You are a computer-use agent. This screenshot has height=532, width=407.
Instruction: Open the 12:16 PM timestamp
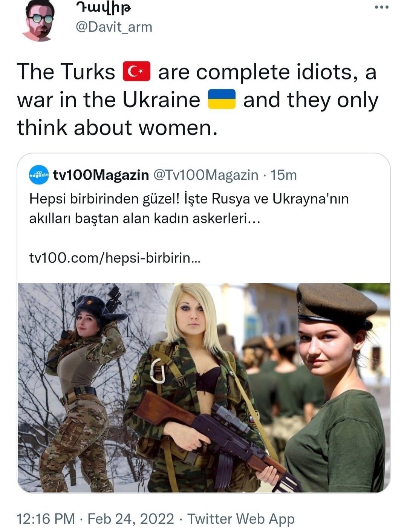tap(46, 518)
